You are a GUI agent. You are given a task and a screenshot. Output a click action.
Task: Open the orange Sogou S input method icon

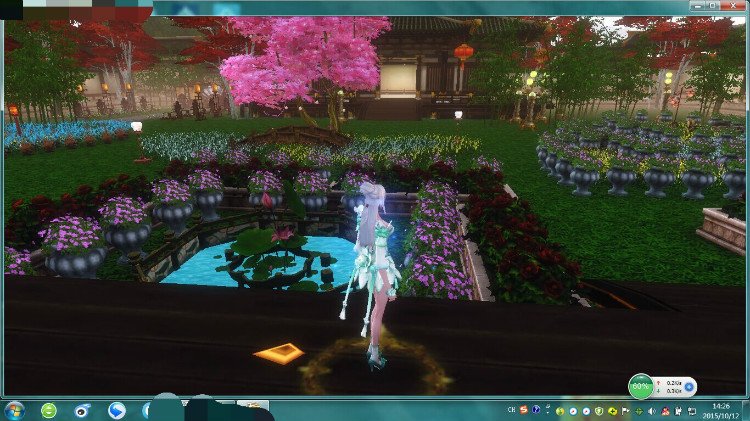pos(524,410)
